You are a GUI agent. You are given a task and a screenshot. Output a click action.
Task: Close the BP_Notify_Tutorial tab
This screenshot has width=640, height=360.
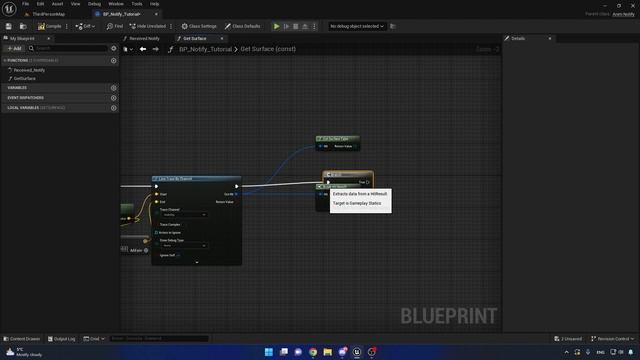pyautogui.click(x=156, y=14)
